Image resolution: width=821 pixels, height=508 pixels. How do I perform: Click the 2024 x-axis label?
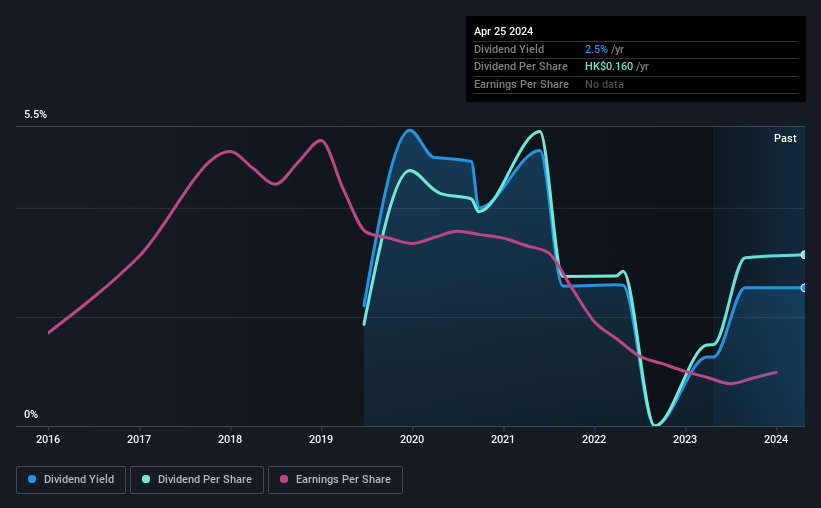tap(776, 439)
